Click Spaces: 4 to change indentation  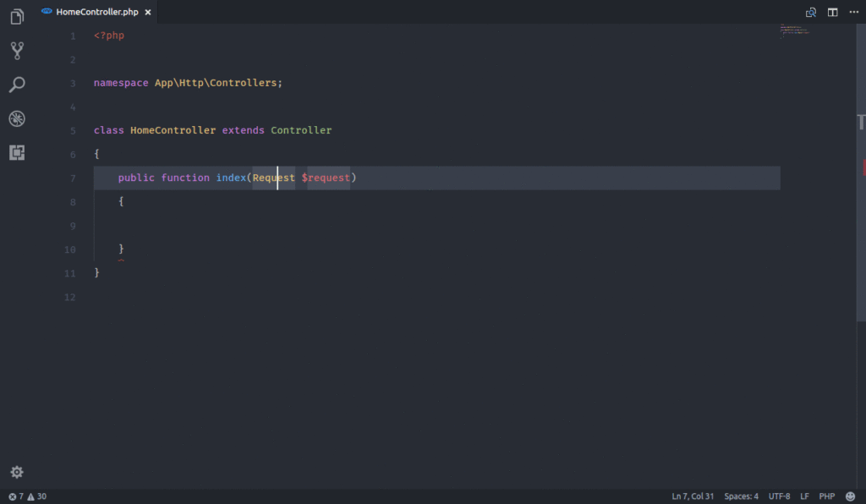741,496
